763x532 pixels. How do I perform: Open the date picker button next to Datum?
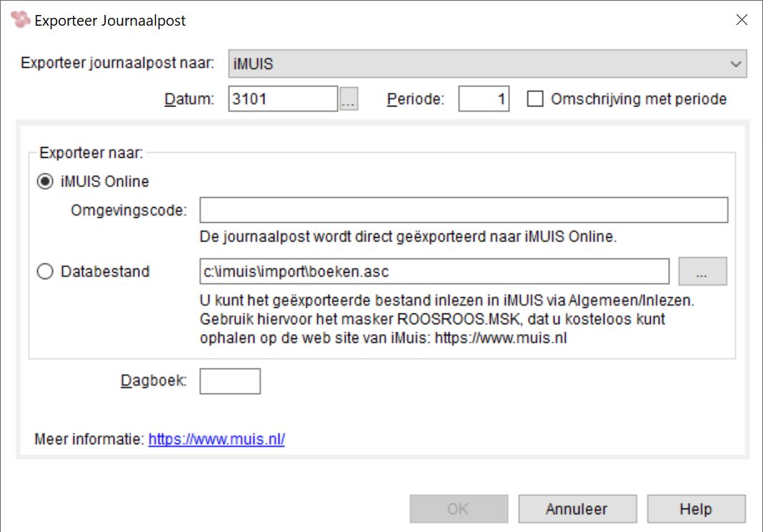click(349, 99)
